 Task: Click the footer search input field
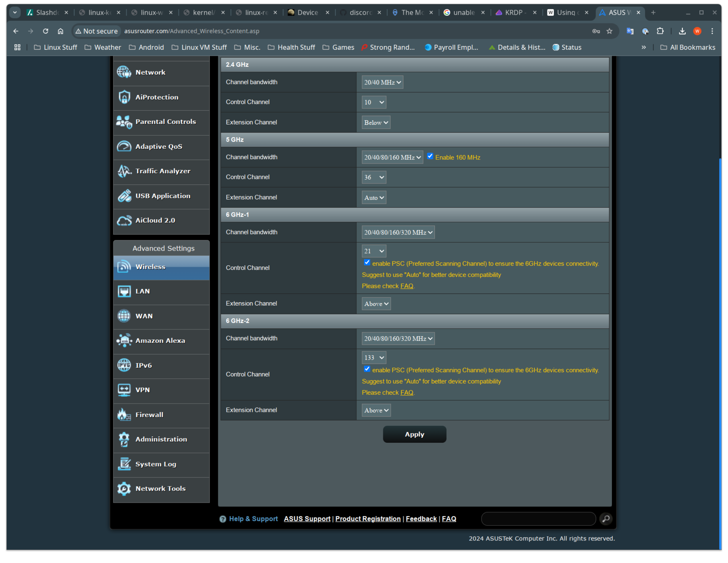(x=538, y=519)
